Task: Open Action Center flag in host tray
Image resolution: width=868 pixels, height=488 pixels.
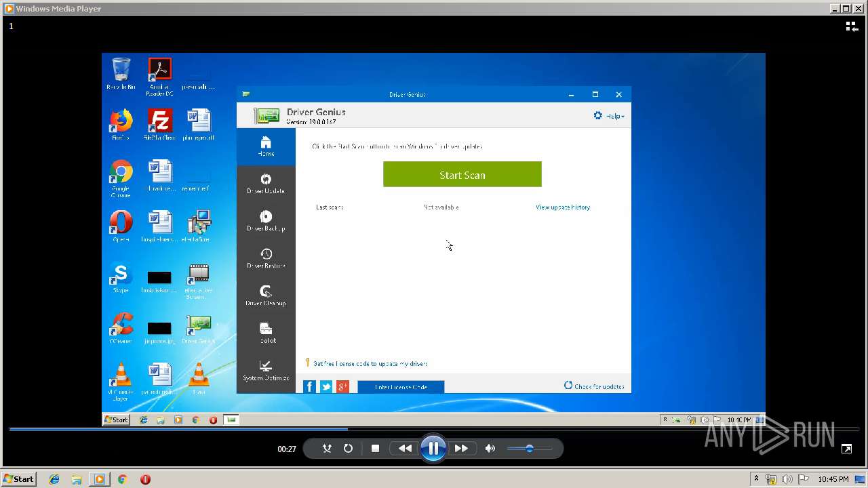Action: 805,479
